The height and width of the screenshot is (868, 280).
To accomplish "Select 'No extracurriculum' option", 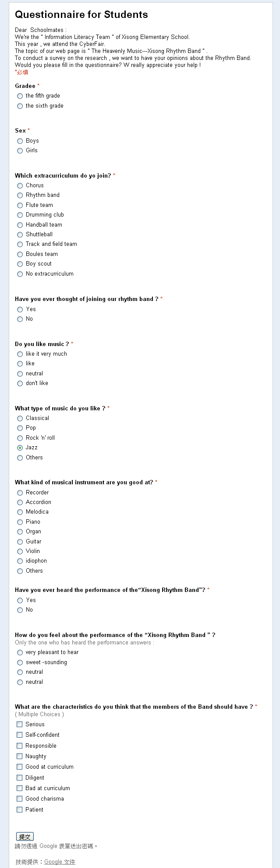I will [20, 274].
